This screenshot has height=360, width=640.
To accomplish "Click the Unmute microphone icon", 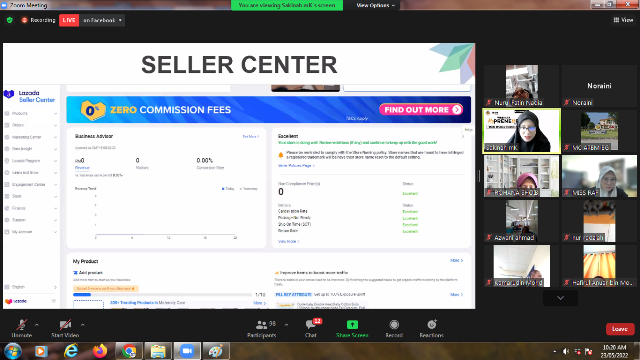I will click(22, 325).
